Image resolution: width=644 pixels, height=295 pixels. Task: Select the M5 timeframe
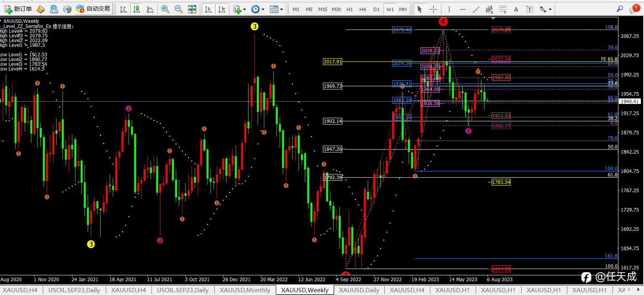309,9
